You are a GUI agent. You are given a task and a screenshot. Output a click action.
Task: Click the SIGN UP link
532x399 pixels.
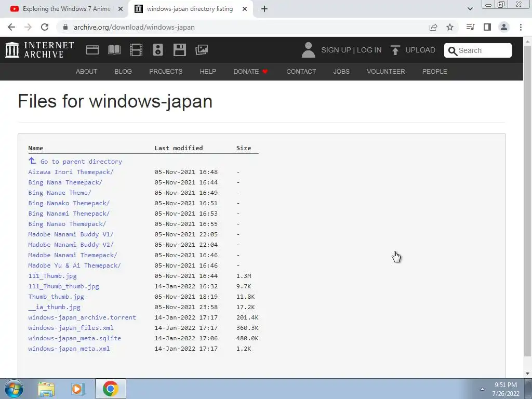coord(336,50)
